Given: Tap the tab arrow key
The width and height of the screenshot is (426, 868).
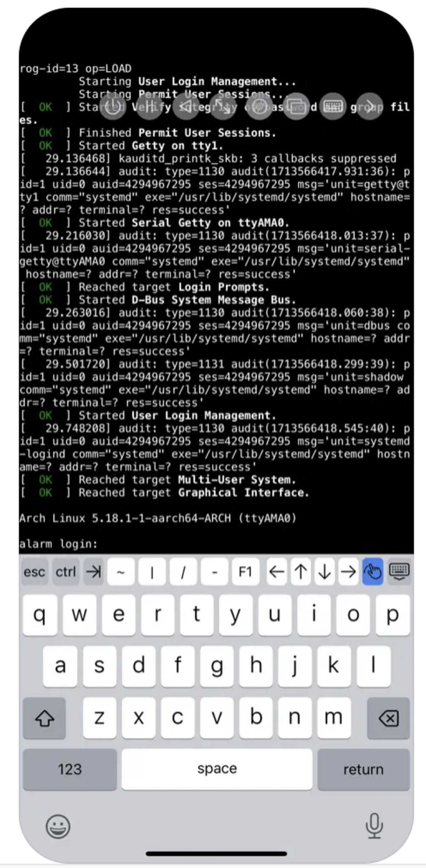Looking at the screenshot, I should pyautogui.click(x=93, y=572).
